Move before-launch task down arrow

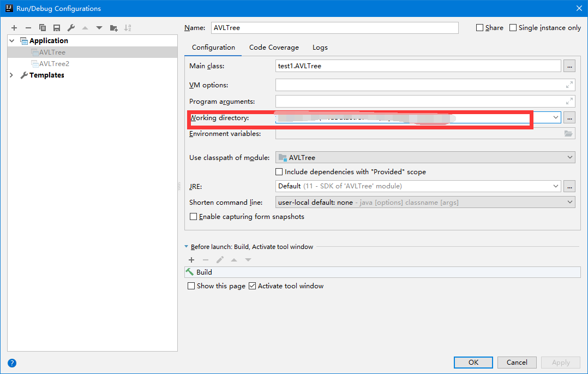(x=248, y=260)
